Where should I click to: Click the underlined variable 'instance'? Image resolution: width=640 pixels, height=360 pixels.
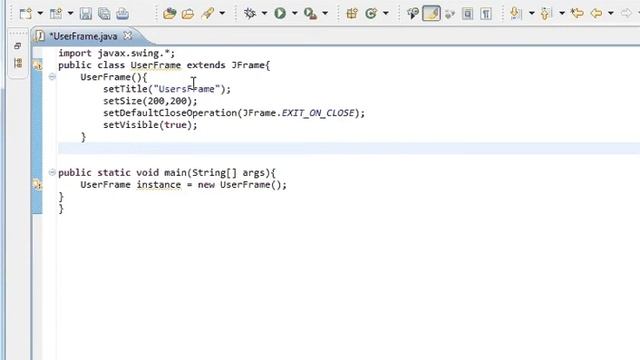[x=159, y=185]
